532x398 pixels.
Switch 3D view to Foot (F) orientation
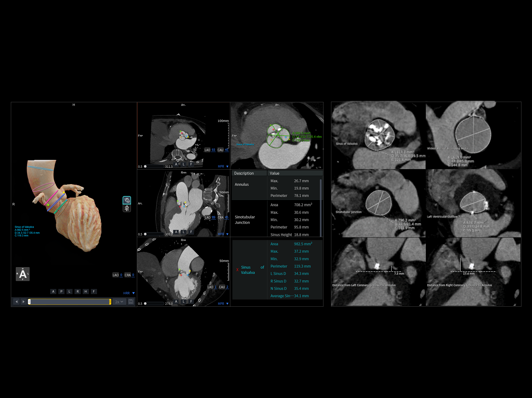(x=94, y=291)
